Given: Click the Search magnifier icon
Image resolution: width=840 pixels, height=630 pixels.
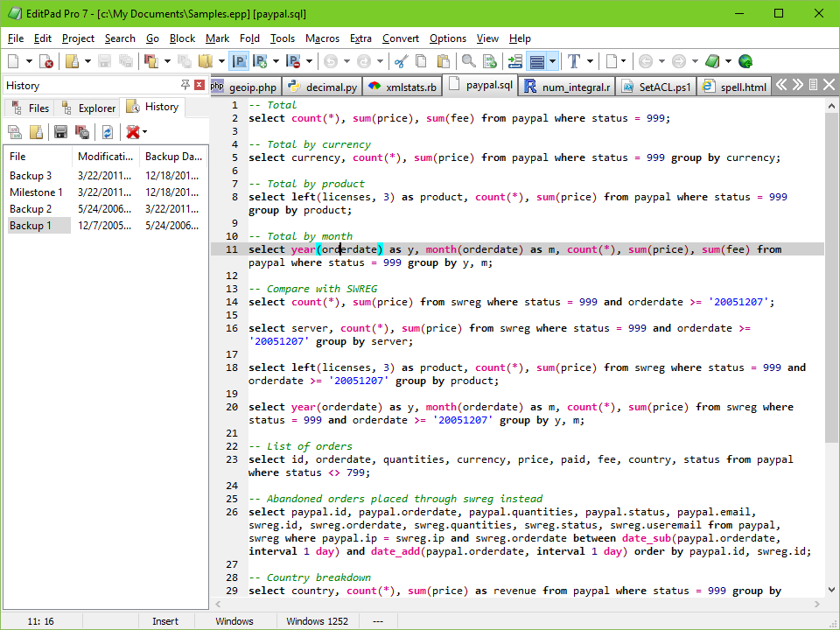Looking at the screenshot, I should 469,61.
